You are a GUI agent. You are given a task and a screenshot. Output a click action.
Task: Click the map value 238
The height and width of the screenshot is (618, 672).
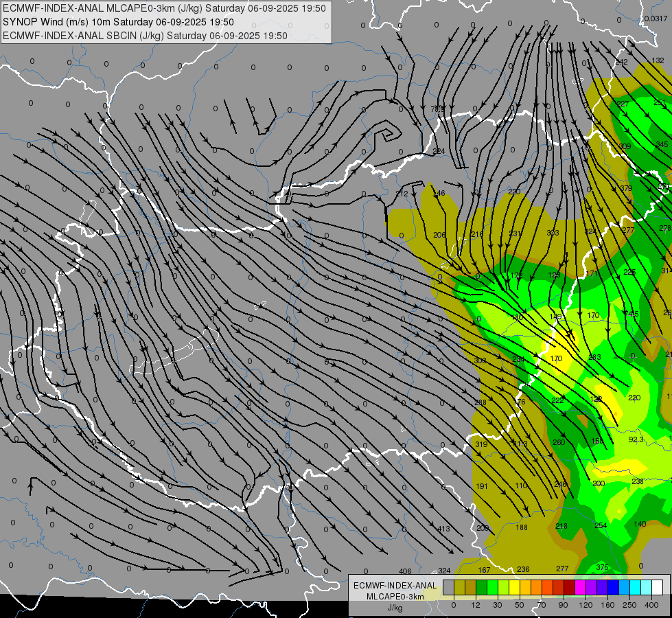[638, 481]
